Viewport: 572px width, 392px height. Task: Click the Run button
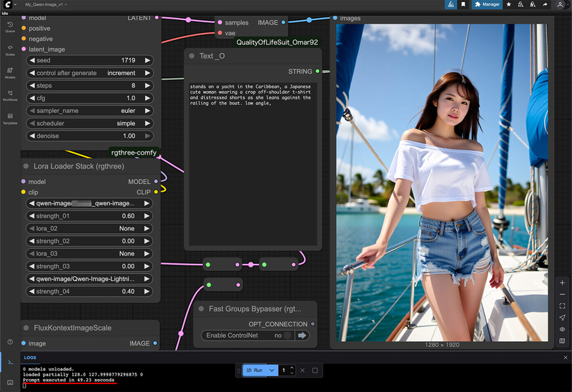click(x=255, y=371)
